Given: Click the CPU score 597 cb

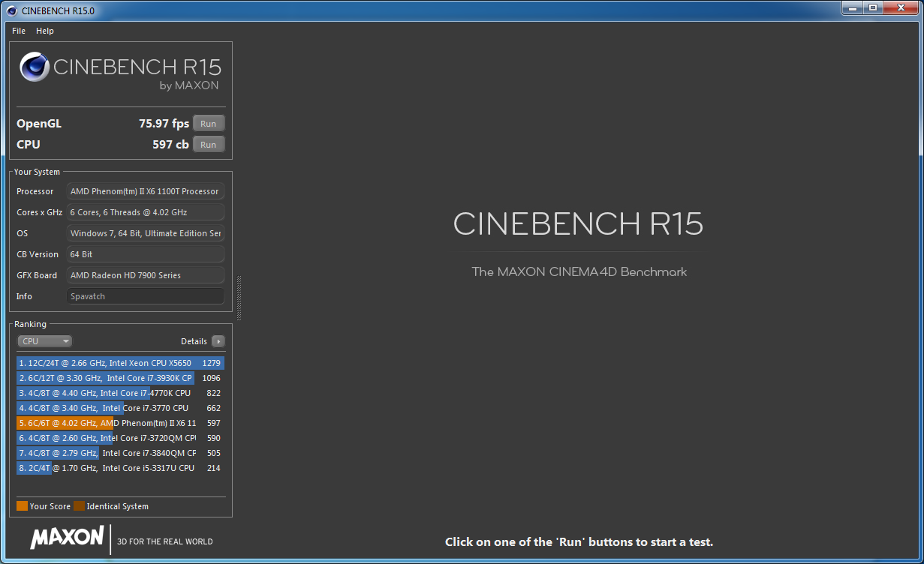Looking at the screenshot, I should [x=170, y=145].
